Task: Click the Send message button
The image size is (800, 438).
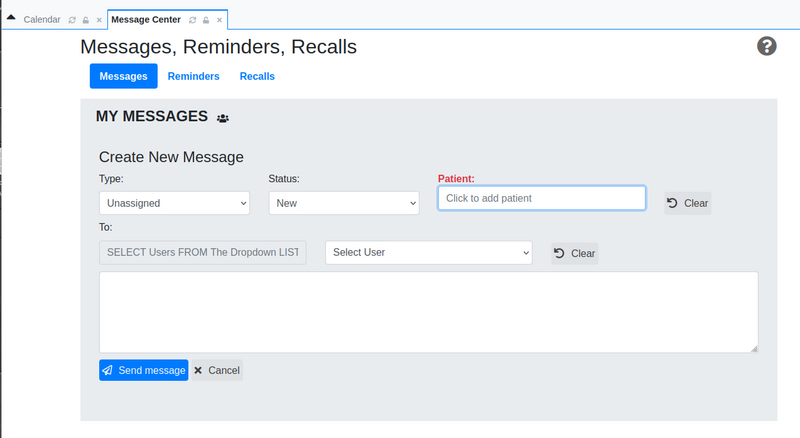Action: tap(143, 370)
